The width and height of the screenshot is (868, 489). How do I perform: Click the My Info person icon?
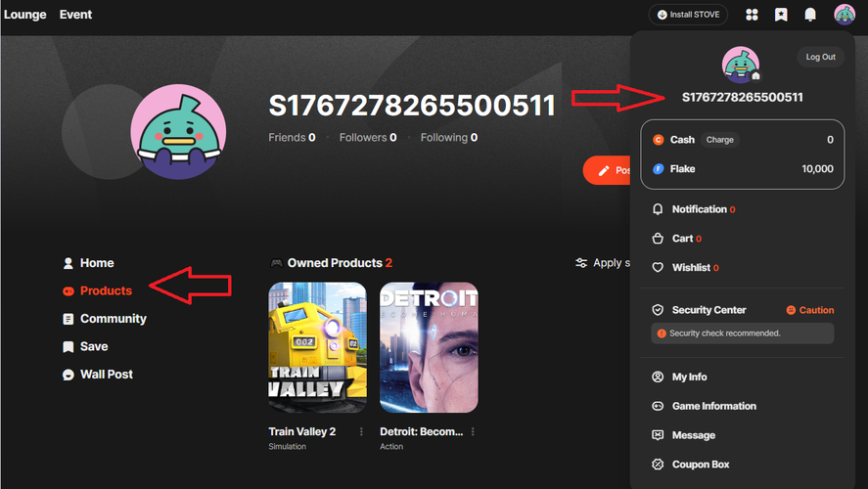click(658, 377)
